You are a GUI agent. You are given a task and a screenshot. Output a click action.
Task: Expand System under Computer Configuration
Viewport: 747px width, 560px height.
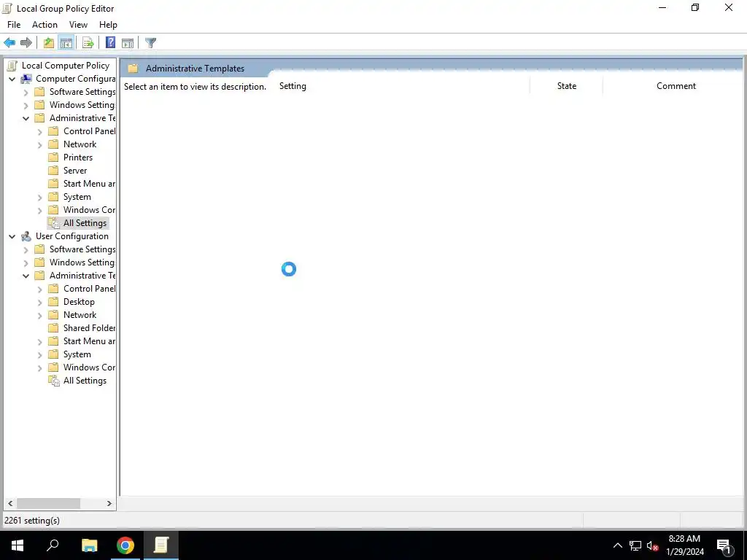[40, 197]
